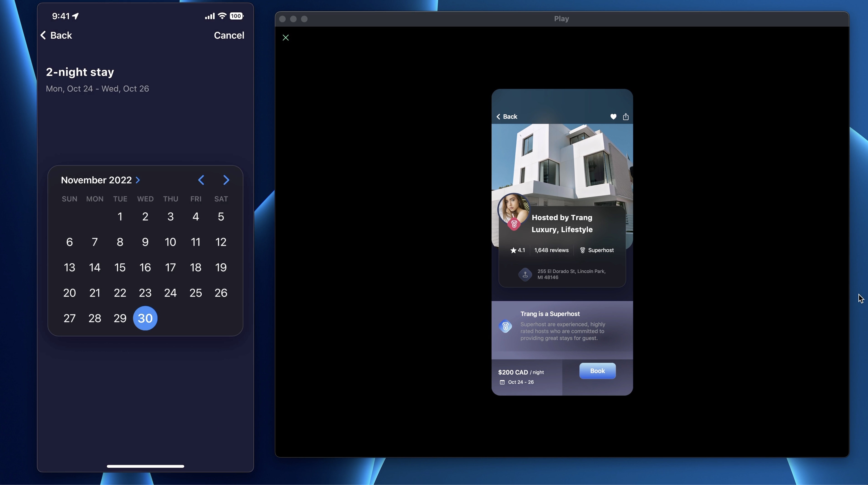Click the location pin icon by address
The width and height of the screenshot is (868, 485).
click(x=525, y=274)
